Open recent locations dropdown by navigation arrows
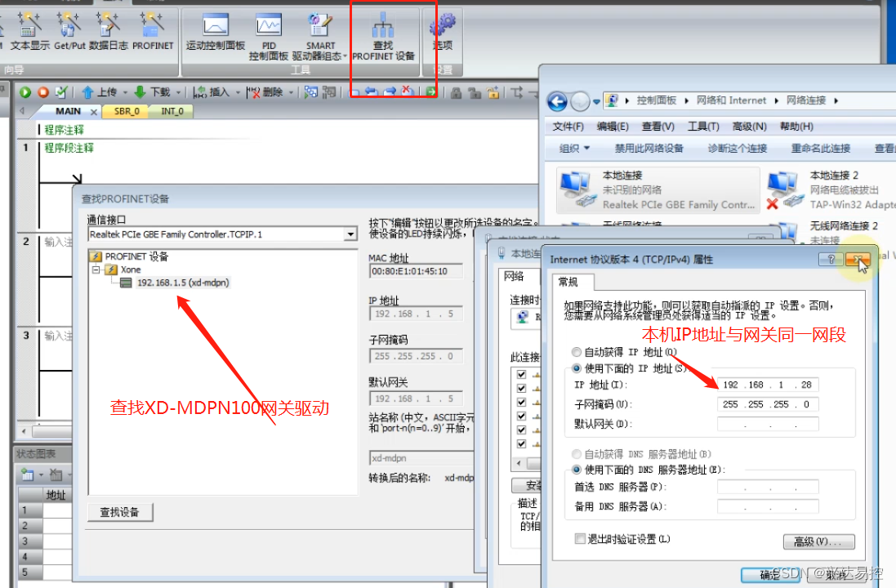This screenshot has height=588, width=896. (x=596, y=102)
